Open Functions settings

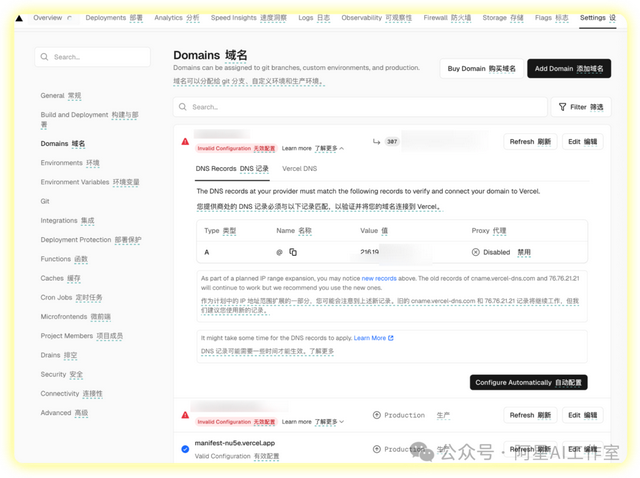coord(64,259)
